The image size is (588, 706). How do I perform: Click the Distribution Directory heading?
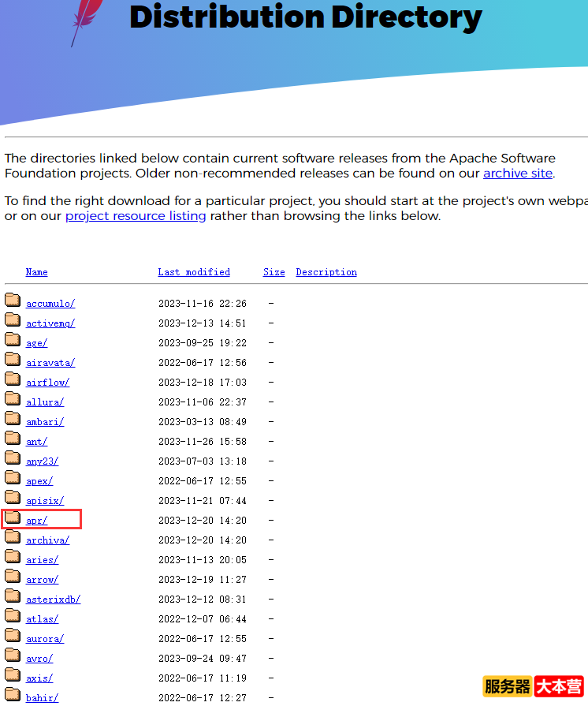click(306, 17)
